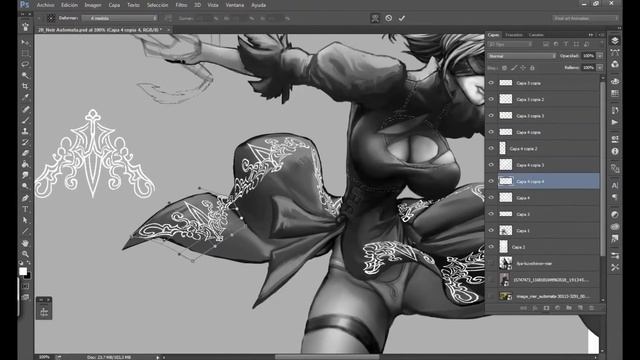Image resolution: width=640 pixels, height=360 pixels.
Task: Create a new layer from panel footer
Action: tap(580, 308)
